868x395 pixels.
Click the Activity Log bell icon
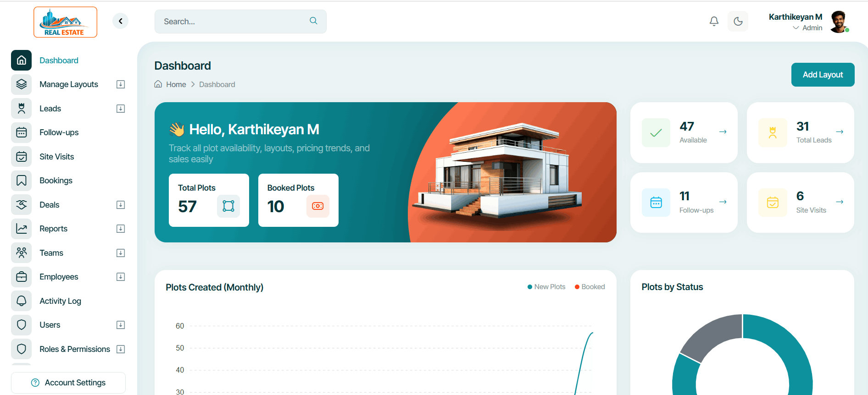tap(22, 301)
